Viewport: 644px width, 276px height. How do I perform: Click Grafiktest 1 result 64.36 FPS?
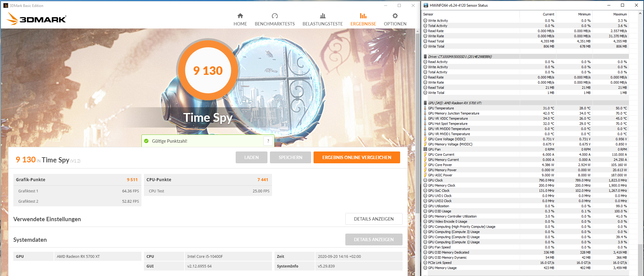click(x=131, y=191)
